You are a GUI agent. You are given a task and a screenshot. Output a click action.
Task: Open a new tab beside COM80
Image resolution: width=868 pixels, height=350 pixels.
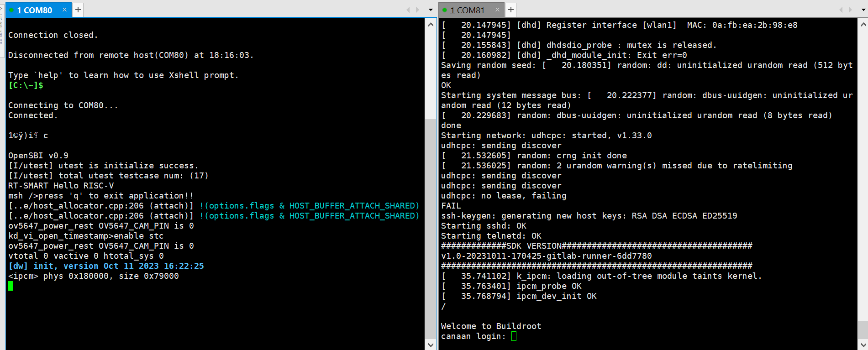click(x=78, y=10)
